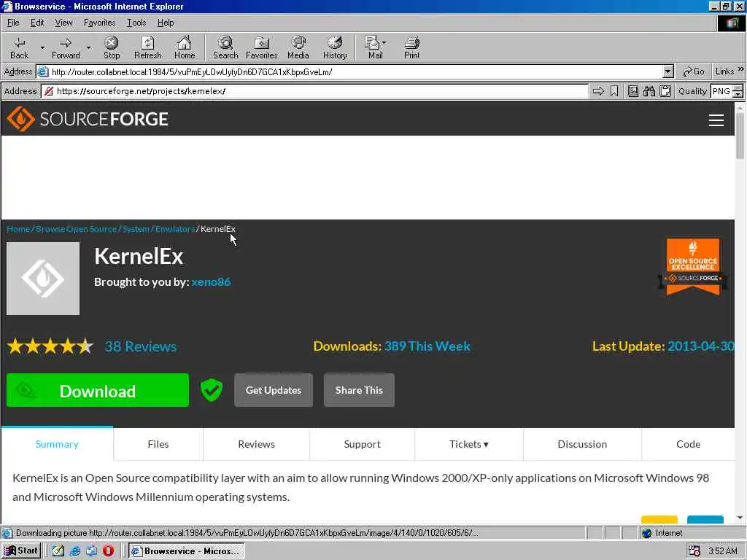This screenshot has width=747, height=560.
Task: Stop page loading with Stop icon
Action: pos(112,48)
